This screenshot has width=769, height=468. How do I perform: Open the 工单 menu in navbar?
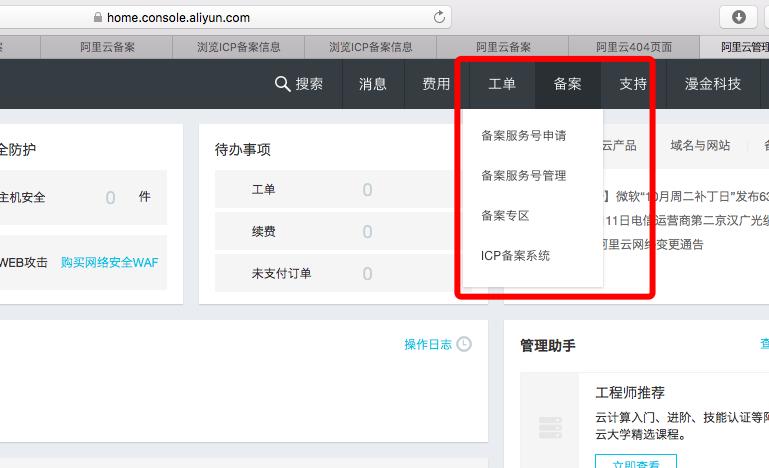tap(502, 84)
